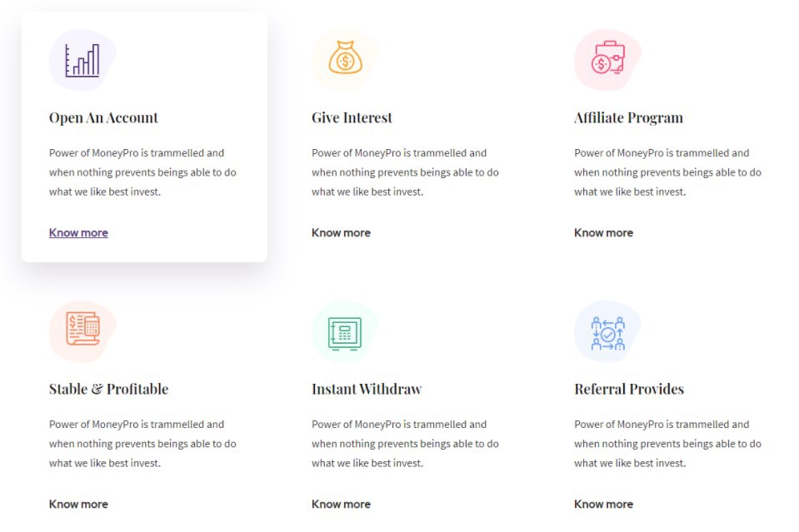Select the Instant Withdraw heading
This screenshot has width=799, height=532.
pyautogui.click(x=367, y=390)
